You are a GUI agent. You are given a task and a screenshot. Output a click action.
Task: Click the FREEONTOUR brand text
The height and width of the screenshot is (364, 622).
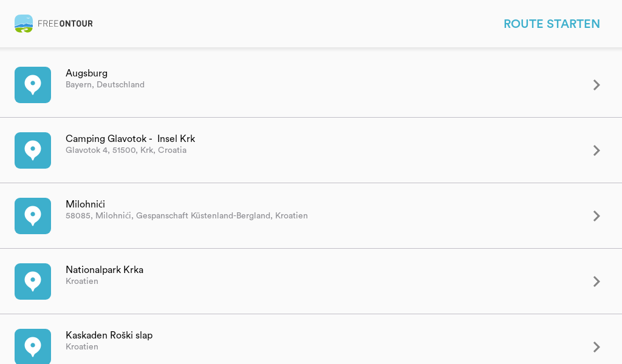[65, 24]
